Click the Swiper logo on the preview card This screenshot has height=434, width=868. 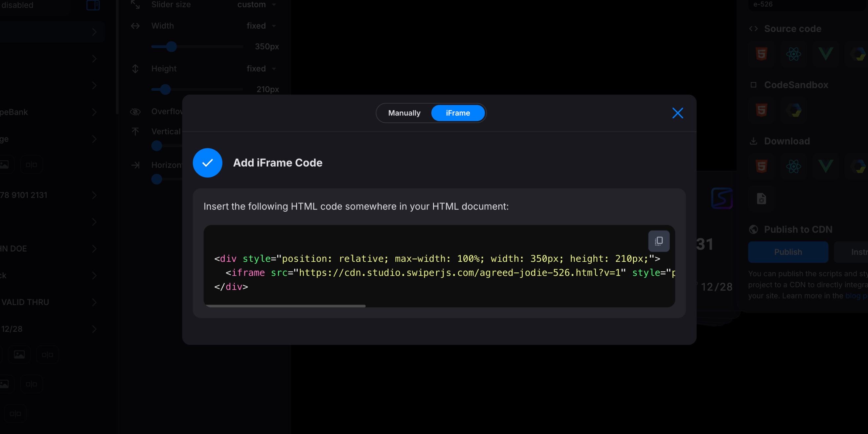click(722, 198)
